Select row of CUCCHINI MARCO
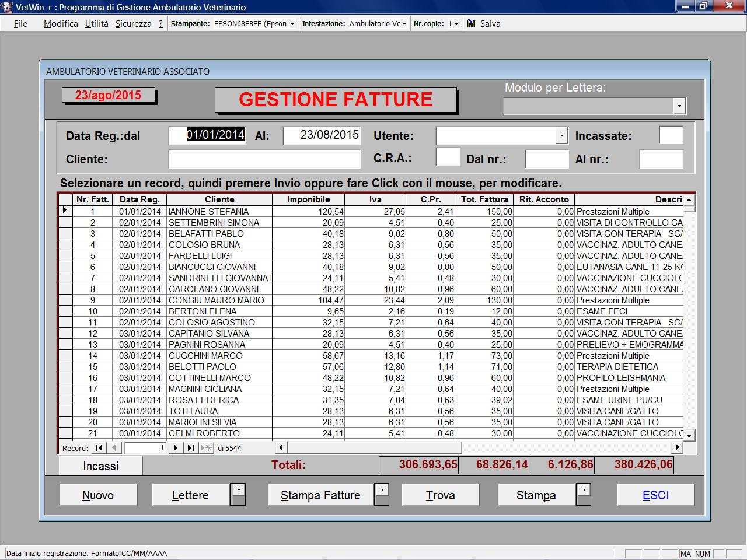The height and width of the screenshot is (560, 747). point(371,356)
